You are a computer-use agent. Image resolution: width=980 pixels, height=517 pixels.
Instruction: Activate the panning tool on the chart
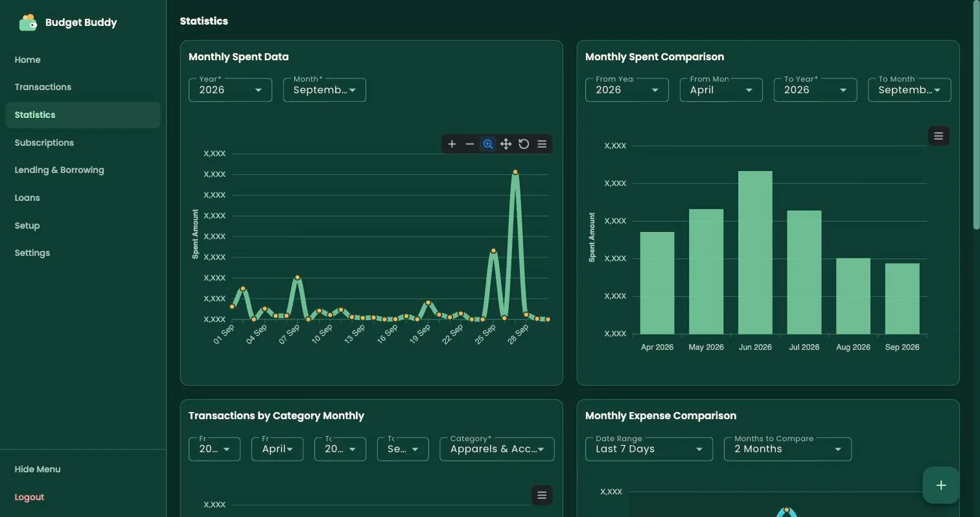click(506, 144)
